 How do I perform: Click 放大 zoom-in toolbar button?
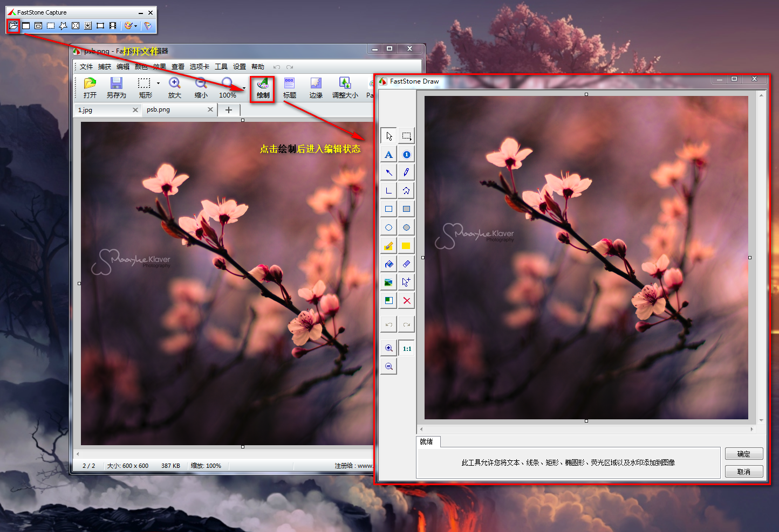(x=175, y=88)
